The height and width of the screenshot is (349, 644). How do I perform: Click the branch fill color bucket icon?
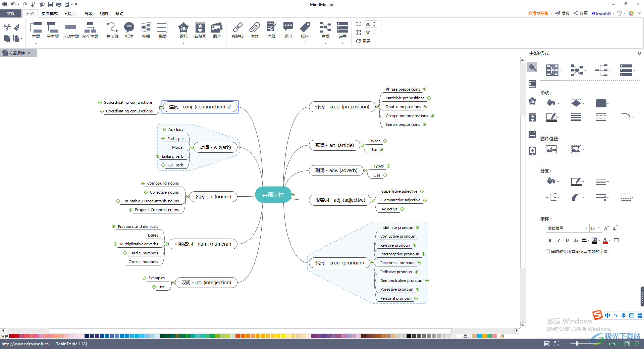[551, 181]
